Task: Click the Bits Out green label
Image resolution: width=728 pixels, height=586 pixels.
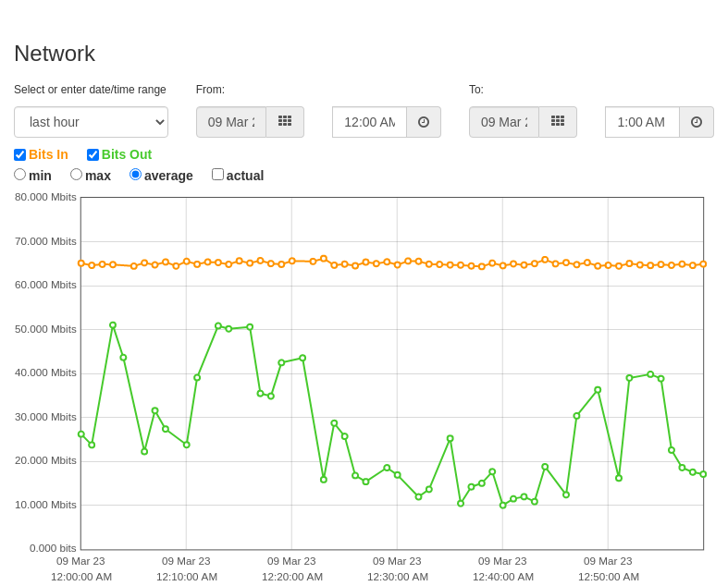Action: [x=127, y=154]
